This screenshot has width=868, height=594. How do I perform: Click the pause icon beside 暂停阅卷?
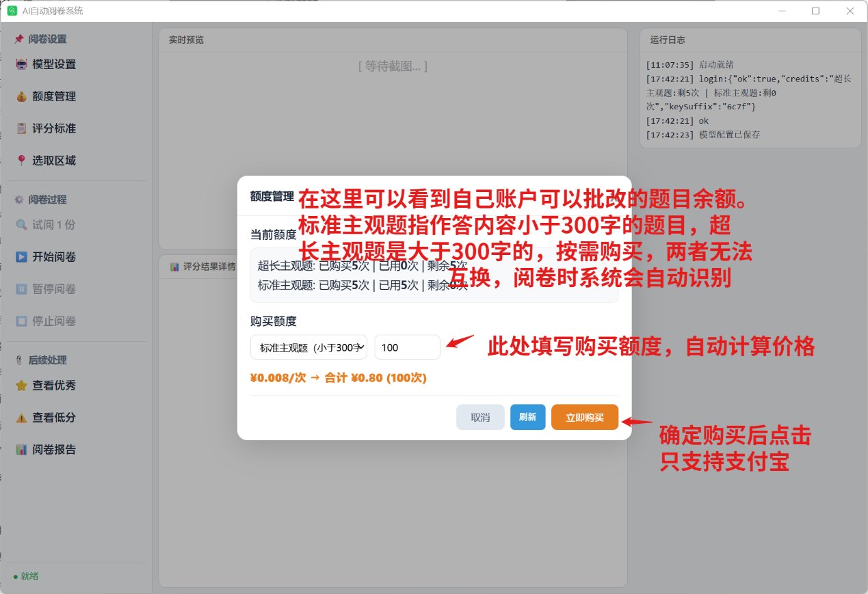(x=21, y=289)
